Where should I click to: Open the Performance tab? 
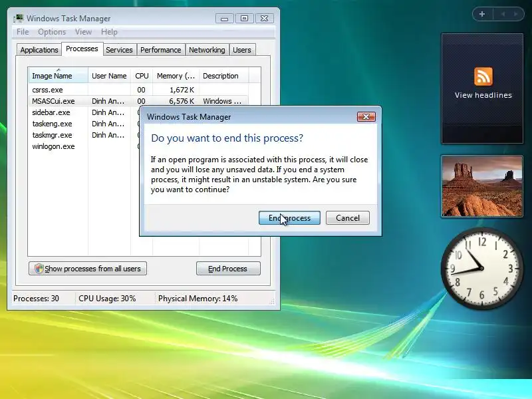coord(160,50)
